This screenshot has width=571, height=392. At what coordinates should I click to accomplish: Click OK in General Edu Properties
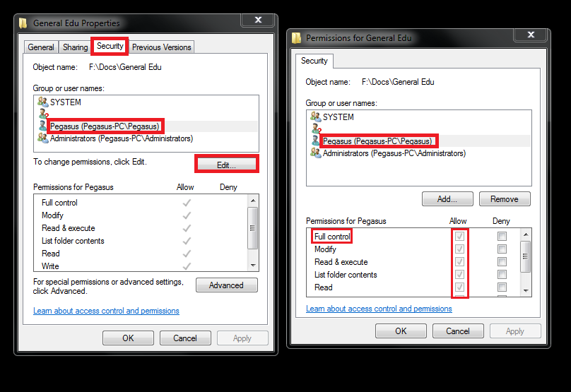point(128,338)
